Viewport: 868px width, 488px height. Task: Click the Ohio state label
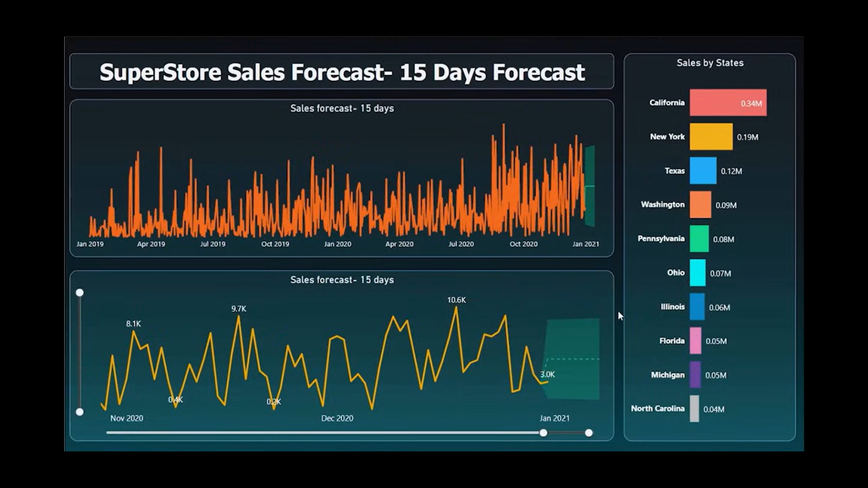(x=676, y=272)
